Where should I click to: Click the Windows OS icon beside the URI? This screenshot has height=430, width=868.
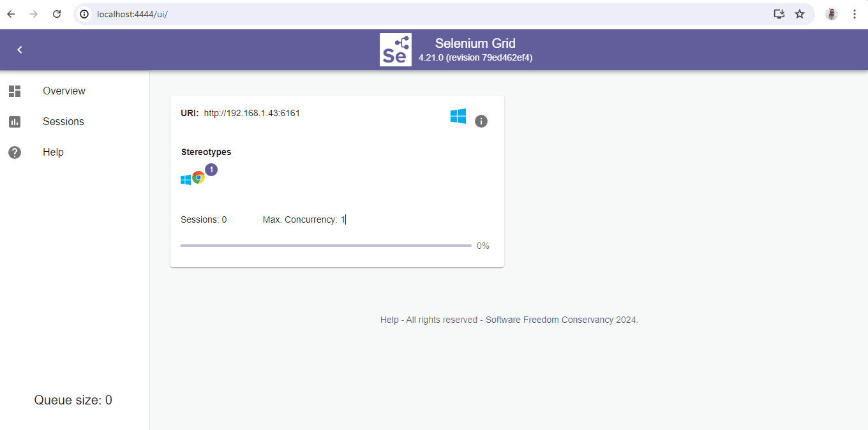(x=458, y=116)
